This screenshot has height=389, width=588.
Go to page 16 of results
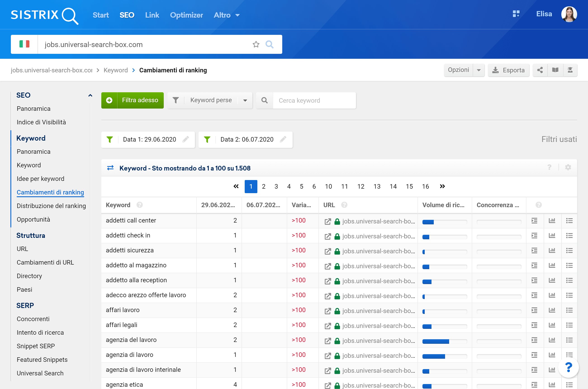pos(425,186)
